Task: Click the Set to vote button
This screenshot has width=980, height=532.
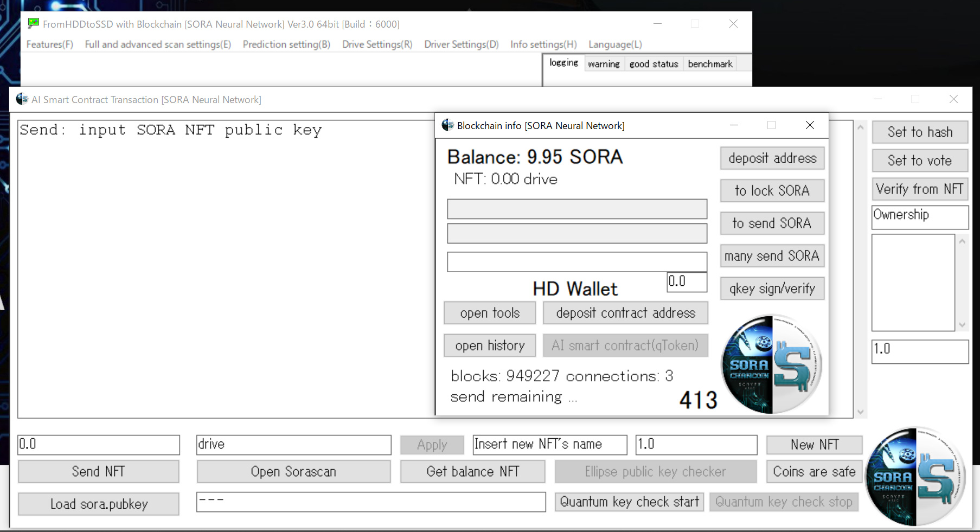Action: click(x=920, y=161)
